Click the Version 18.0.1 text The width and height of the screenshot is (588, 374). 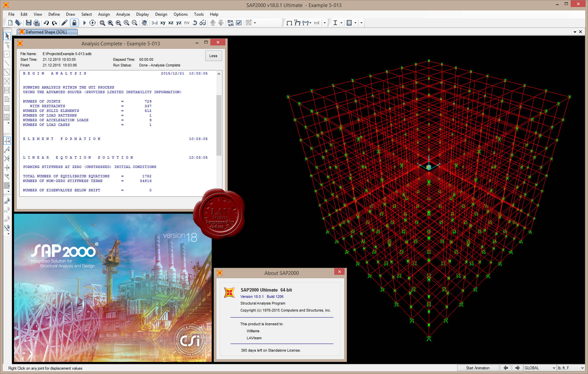tap(252, 297)
